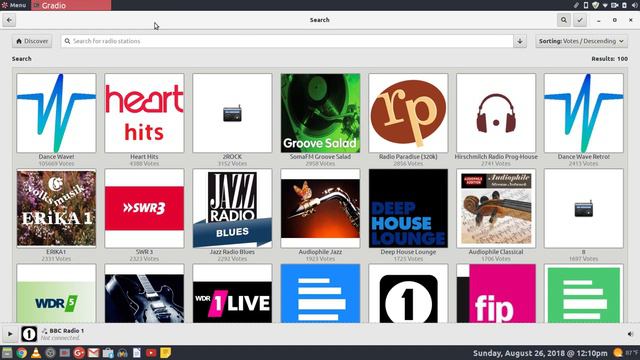640x360 pixels.
Task: Open Google+ shortcut in taskbar
Action: [x=79, y=353]
